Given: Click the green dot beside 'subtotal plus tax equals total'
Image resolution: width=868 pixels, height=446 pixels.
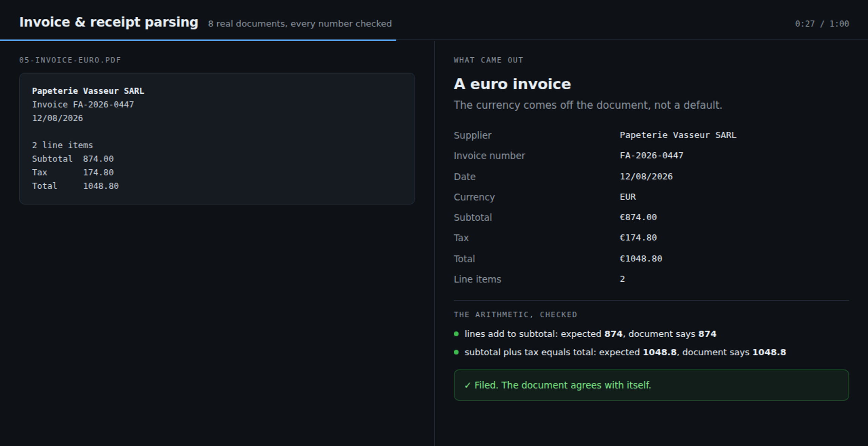Looking at the screenshot, I should (x=456, y=352).
